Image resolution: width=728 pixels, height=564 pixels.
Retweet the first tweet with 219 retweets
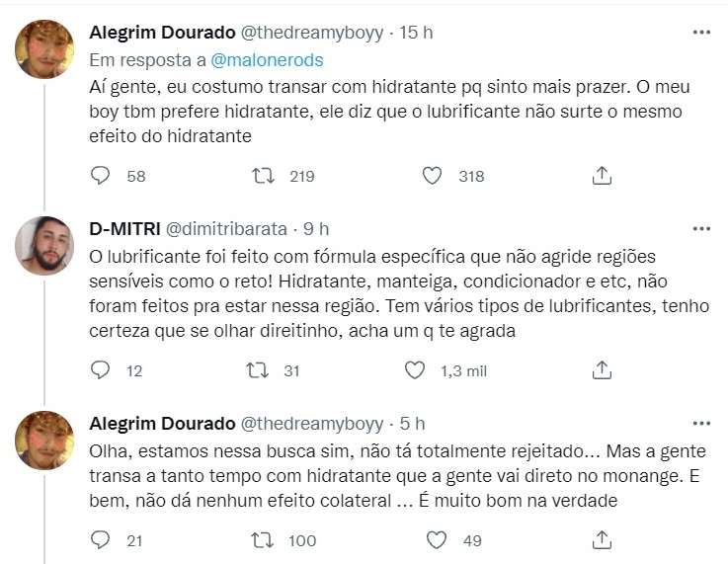tap(264, 176)
